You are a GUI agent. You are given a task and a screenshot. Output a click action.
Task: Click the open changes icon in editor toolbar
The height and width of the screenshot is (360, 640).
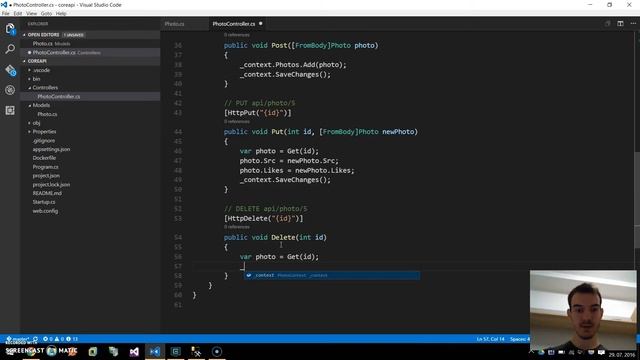[607, 24]
